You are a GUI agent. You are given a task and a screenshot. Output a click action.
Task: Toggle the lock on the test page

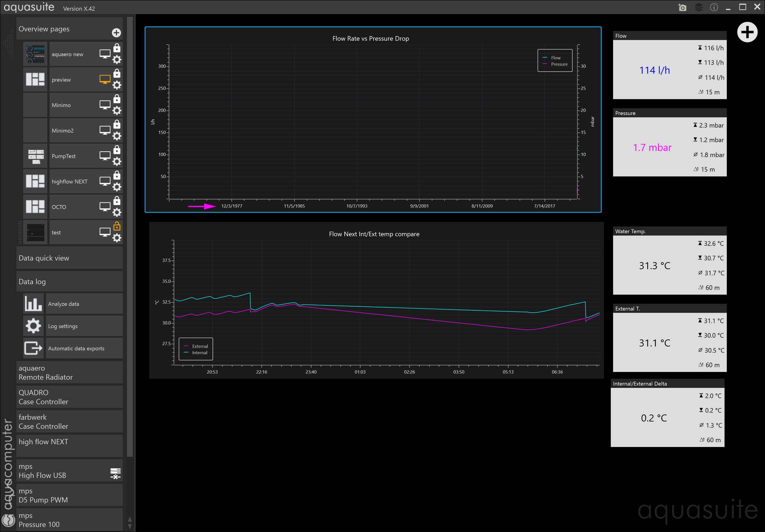tap(117, 226)
